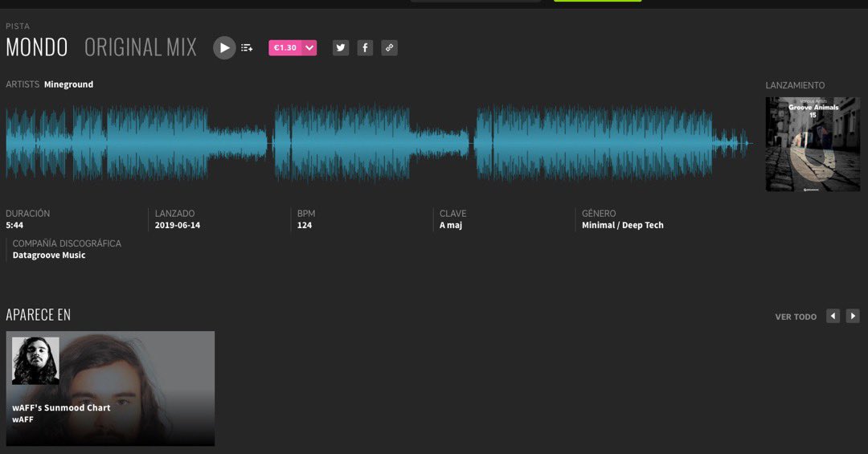This screenshot has width=868, height=454.
Task: Select MONDO track title
Action: [x=36, y=47]
